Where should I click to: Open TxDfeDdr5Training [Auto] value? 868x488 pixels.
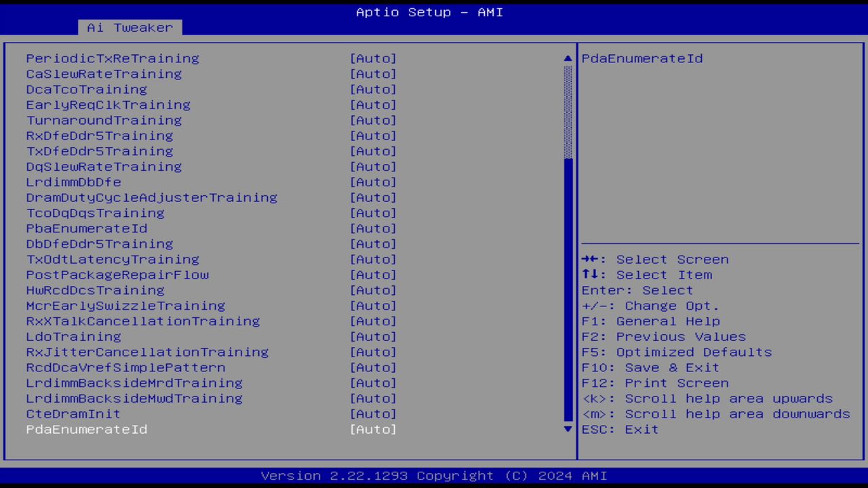[373, 151]
